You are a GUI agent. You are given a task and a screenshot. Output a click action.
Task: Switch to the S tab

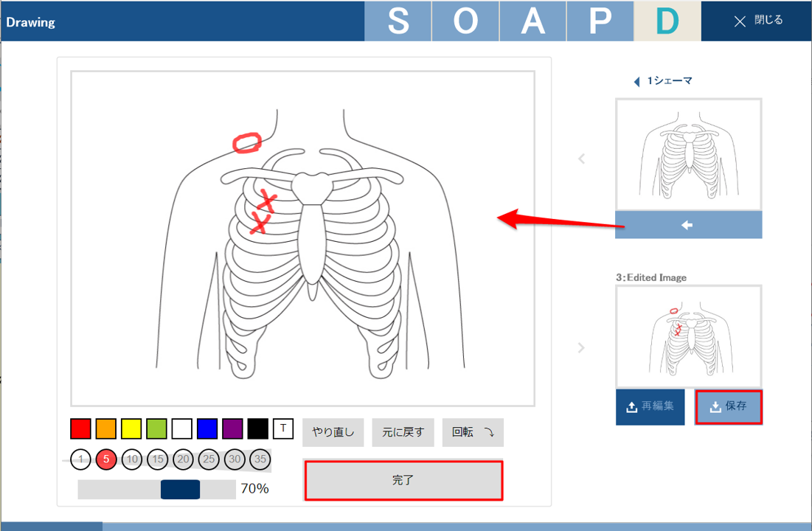pyautogui.click(x=398, y=21)
